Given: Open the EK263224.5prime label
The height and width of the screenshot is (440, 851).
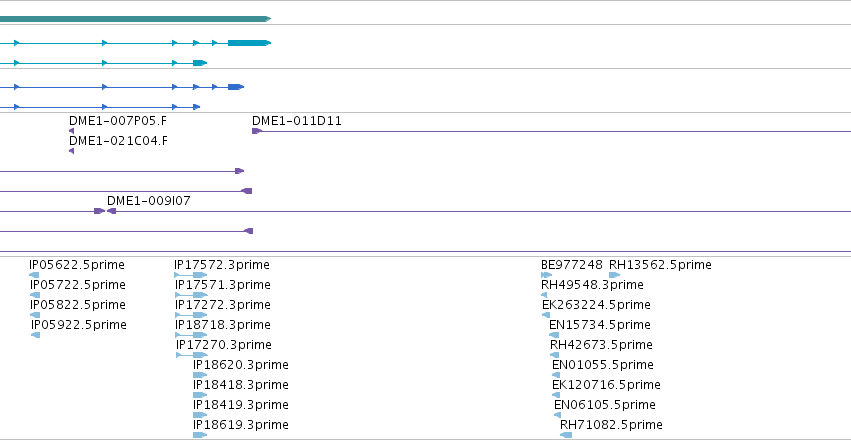Looking at the screenshot, I should coord(596,304).
